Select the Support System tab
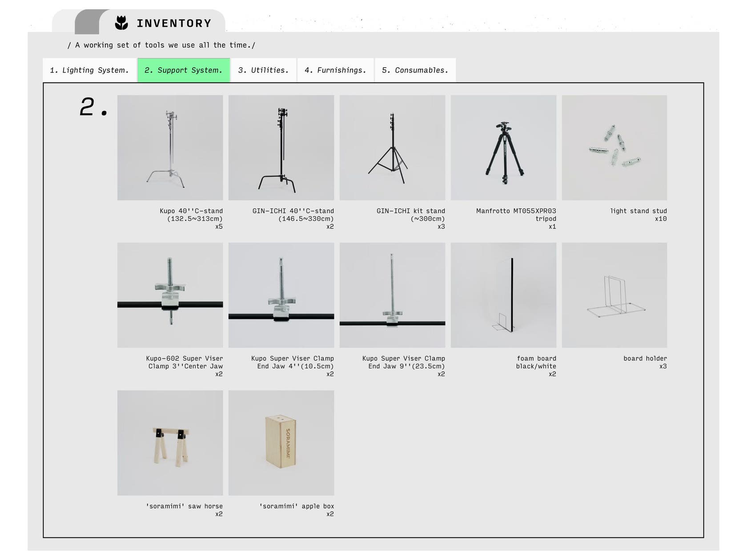This screenshot has height=560, width=747. click(x=183, y=70)
